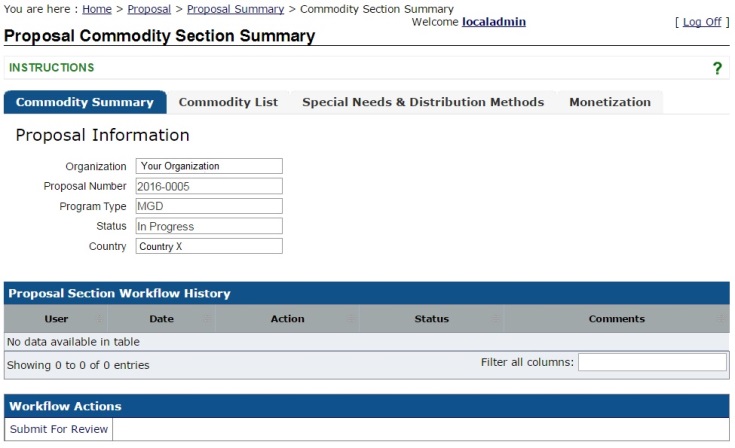Click the Proposal breadcrumb link

tap(149, 9)
